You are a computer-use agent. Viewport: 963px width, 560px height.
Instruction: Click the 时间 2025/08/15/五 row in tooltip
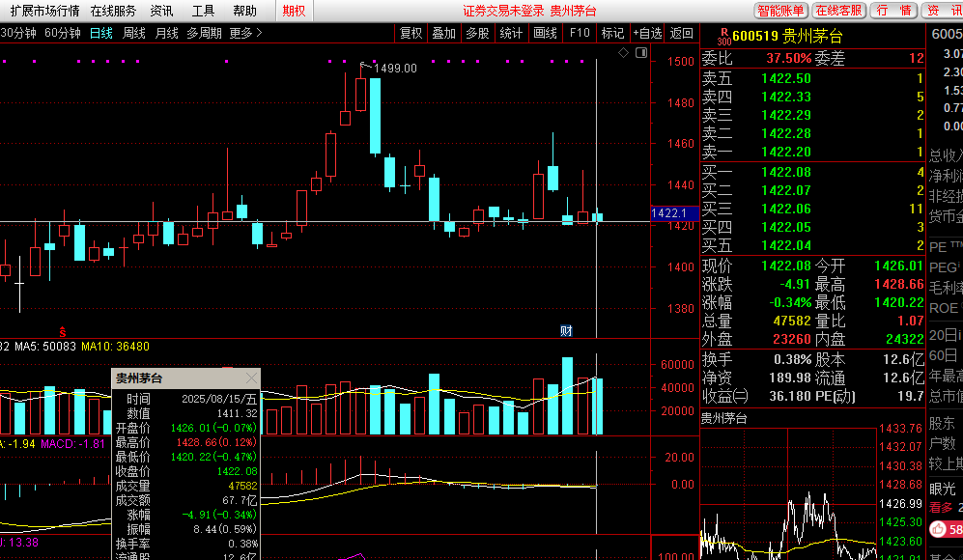pyautogui.click(x=186, y=399)
